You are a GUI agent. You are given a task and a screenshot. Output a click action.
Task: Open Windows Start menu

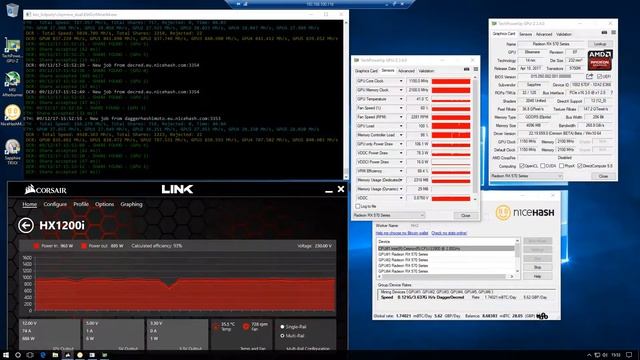[x=6, y=355]
